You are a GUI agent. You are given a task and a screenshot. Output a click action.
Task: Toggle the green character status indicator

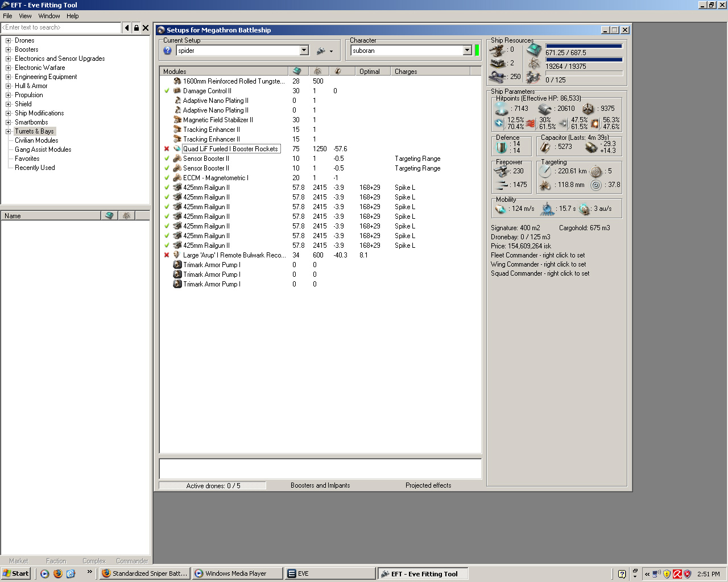(x=477, y=51)
